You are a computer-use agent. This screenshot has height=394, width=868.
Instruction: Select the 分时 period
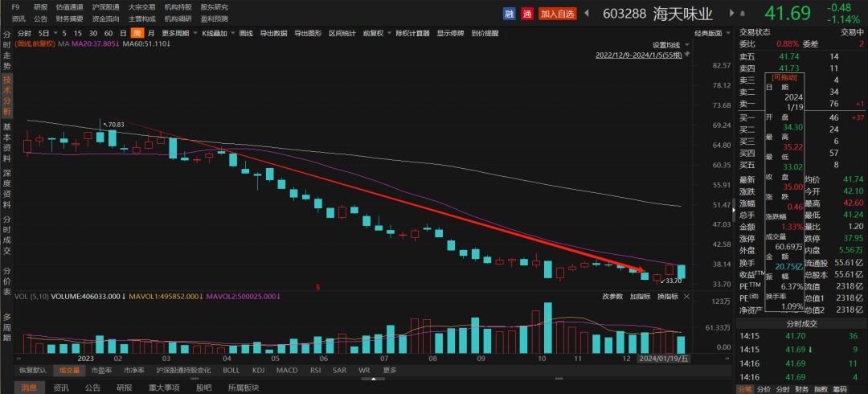24,33
